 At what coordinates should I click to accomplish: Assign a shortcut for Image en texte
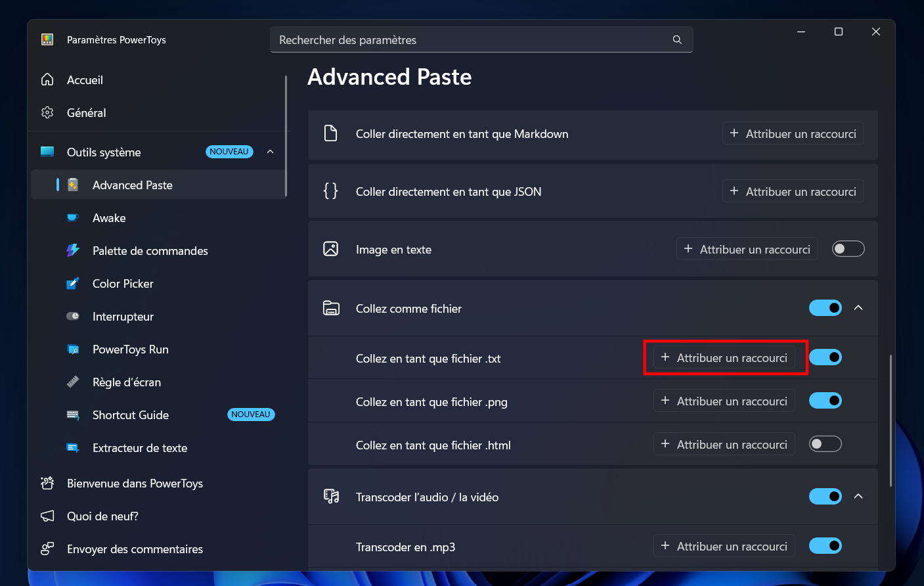(x=747, y=249)
